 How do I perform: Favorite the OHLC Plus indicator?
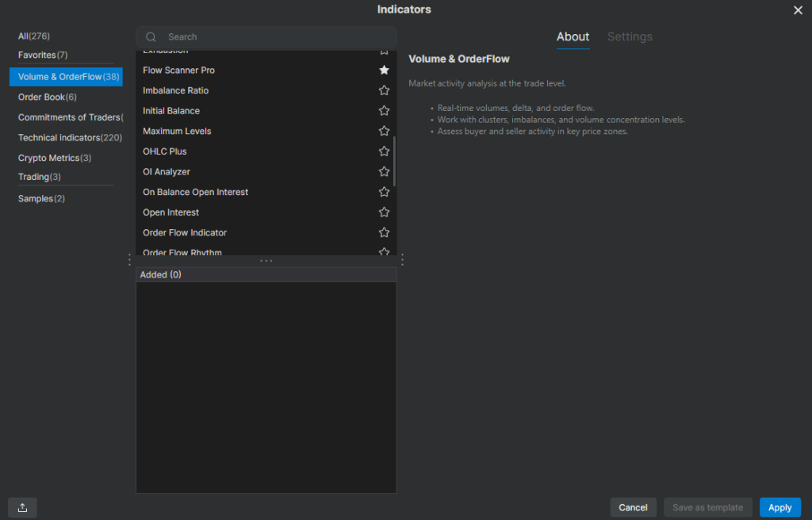384,151
